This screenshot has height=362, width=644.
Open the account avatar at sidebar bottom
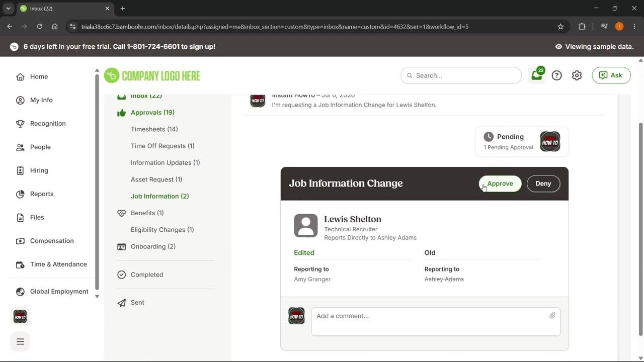[20, 316]
